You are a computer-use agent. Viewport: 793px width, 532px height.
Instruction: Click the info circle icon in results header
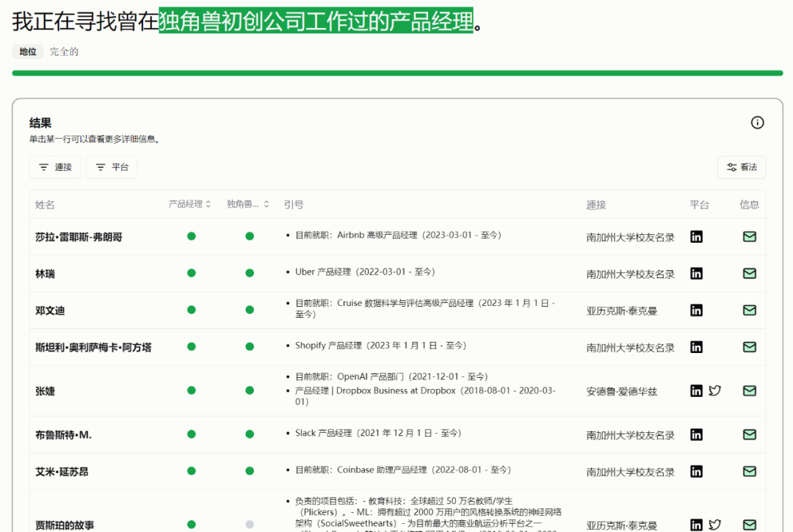[757, 123]
